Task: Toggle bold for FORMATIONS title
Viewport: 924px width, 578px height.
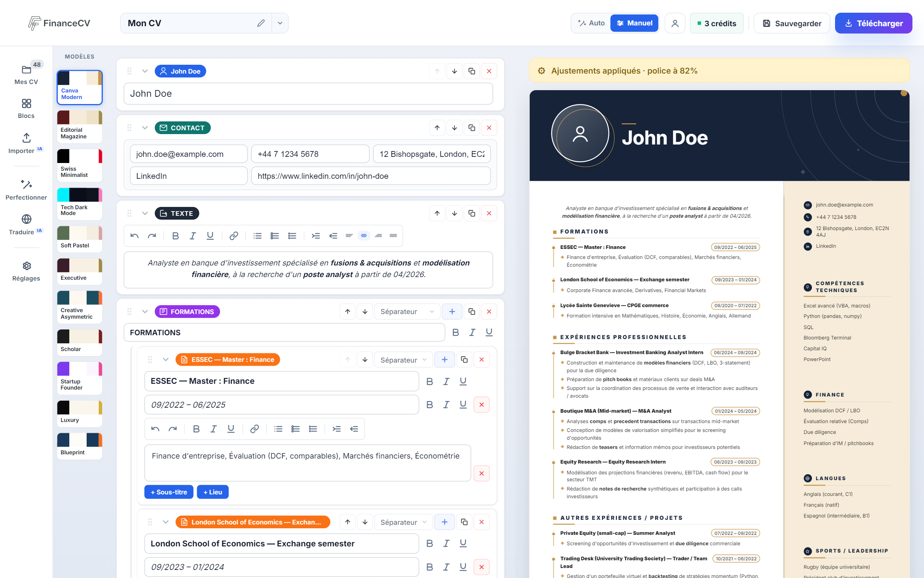Action: (455, 333)
